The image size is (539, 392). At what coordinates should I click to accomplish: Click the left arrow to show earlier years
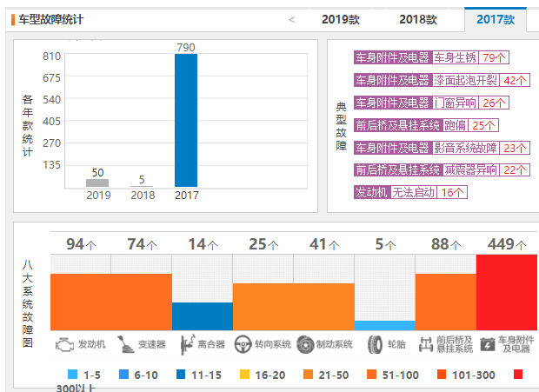(x=292, y=20)
